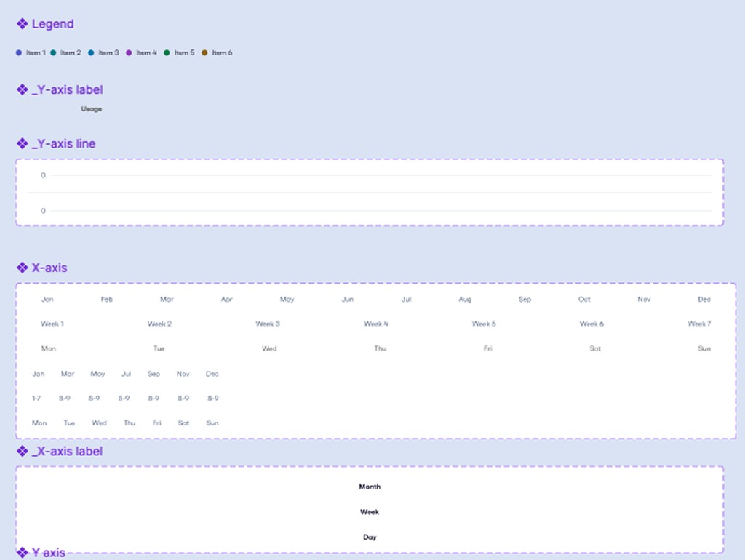Image resolution: width=745 pixels, height=560 pixels.
Task: Click the bold 'Week' X-axis label
Action: pyautogui.click(x=370, y=512)
